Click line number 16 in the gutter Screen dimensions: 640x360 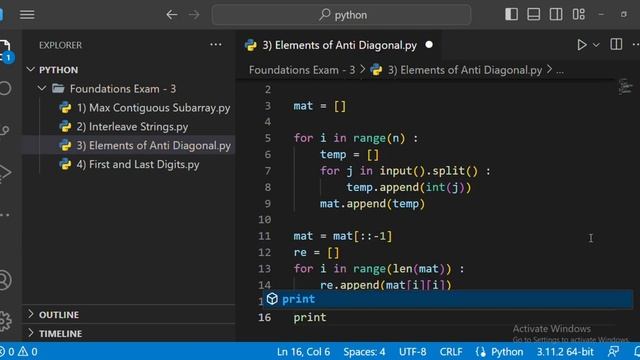(x=264, y=317)
